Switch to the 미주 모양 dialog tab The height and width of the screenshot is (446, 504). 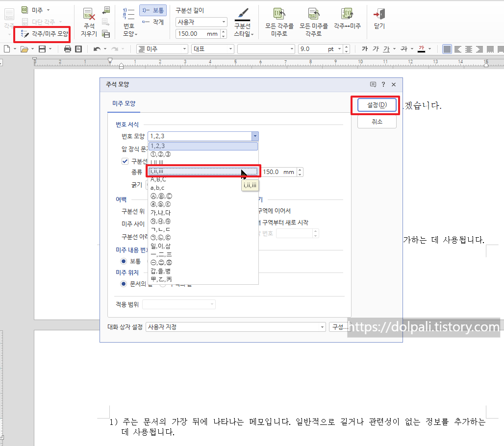[x=124, y=103]
